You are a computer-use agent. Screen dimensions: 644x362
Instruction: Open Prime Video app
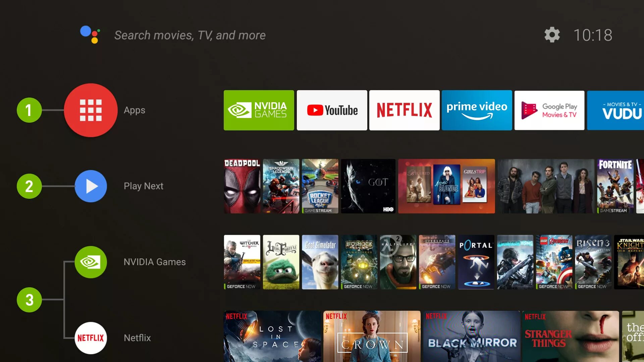point(477,110)
